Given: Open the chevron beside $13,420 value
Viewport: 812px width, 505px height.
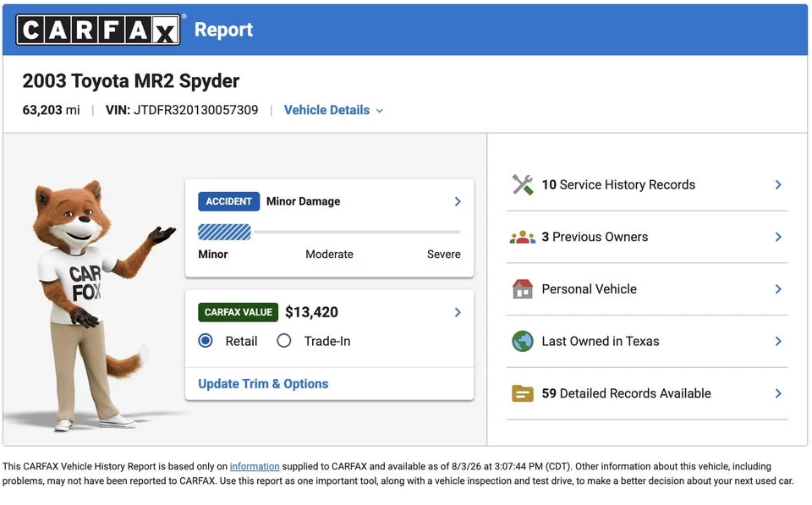Looking at the screenshot, I should 458,312.
